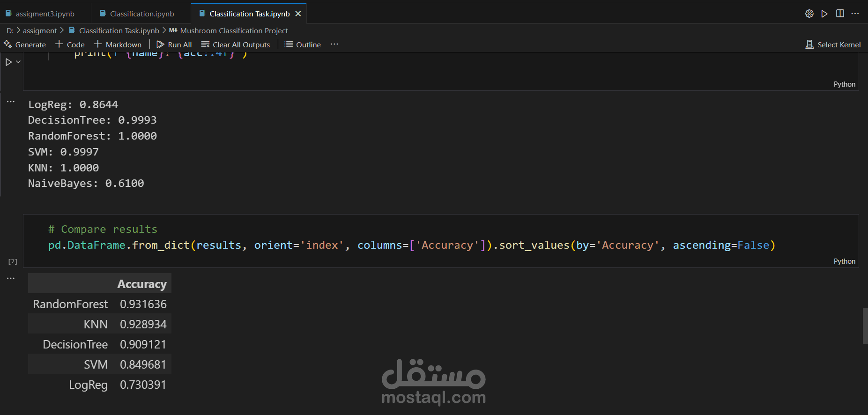This screenshot has width=868, height=415.
Task: Click the KNN: 1.0000 output line
Action: pyautogui.click(x=63, y=168)
